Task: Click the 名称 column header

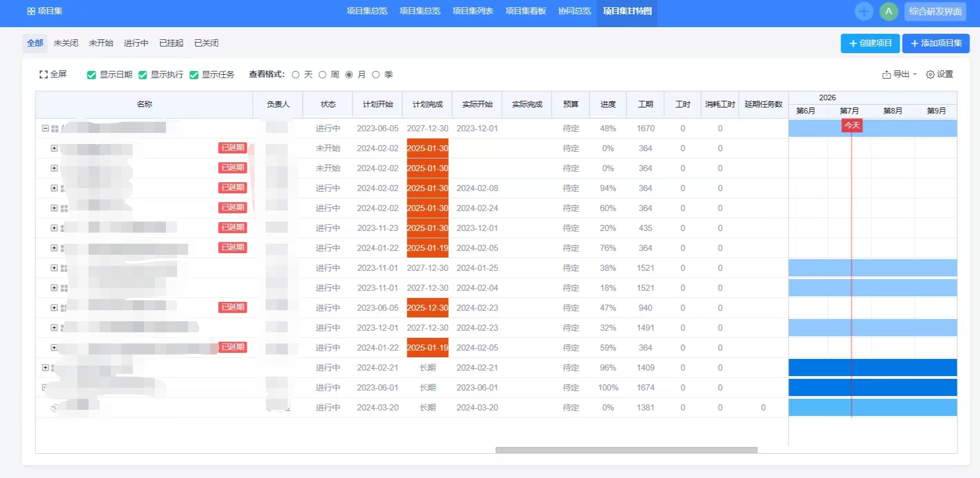Action: (144, 104)
